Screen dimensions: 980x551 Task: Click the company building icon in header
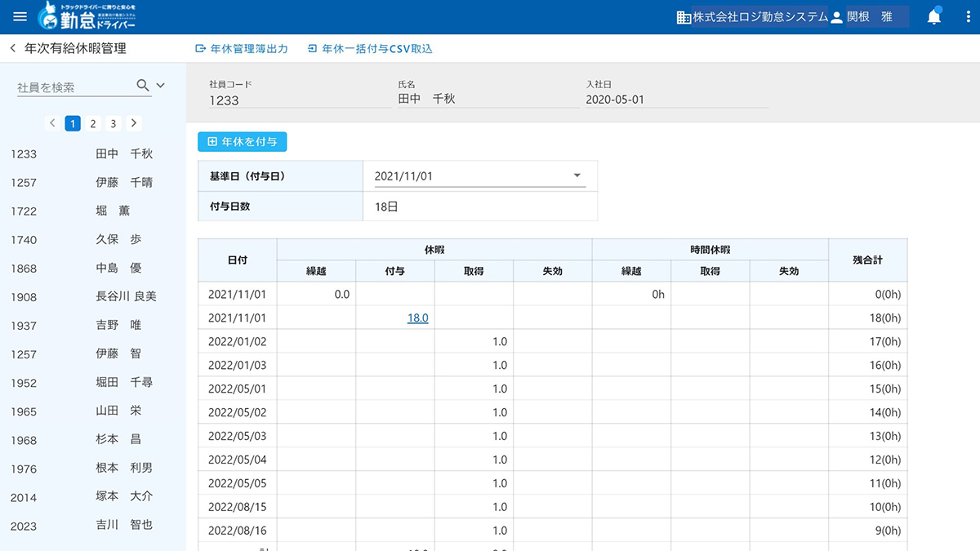click(x=684, y=17)
